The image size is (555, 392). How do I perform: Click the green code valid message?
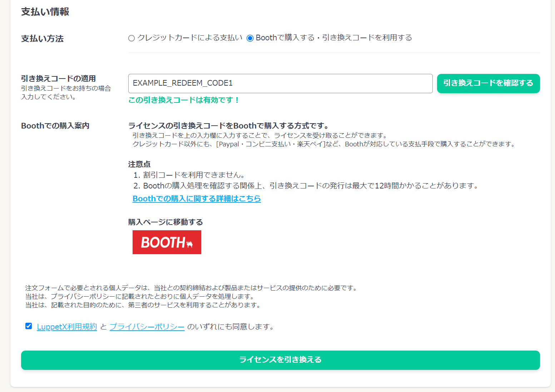click(184, 100)
